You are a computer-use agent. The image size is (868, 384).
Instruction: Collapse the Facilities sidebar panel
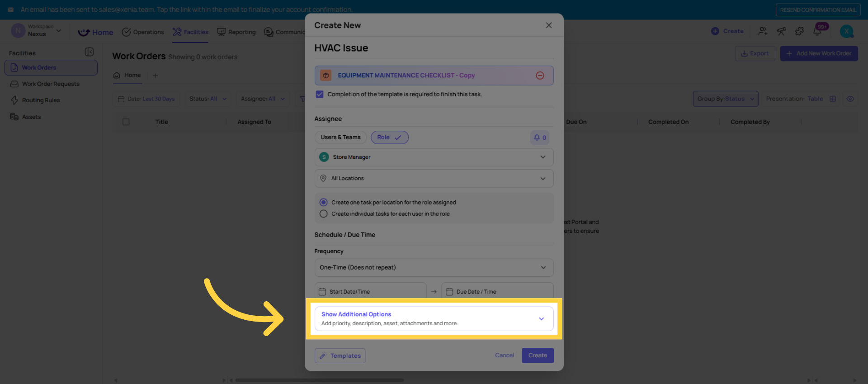pyautogui.click(x=90, y=52)
